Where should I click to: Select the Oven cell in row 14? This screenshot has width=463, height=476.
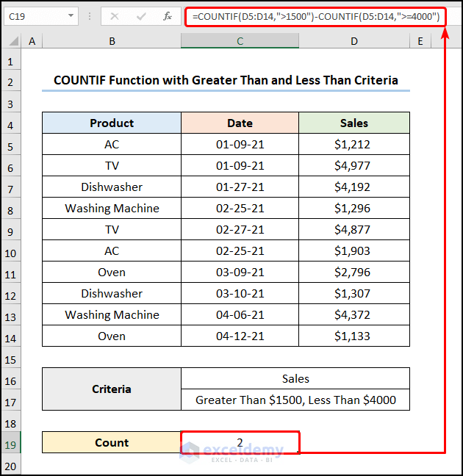point(112,336)
